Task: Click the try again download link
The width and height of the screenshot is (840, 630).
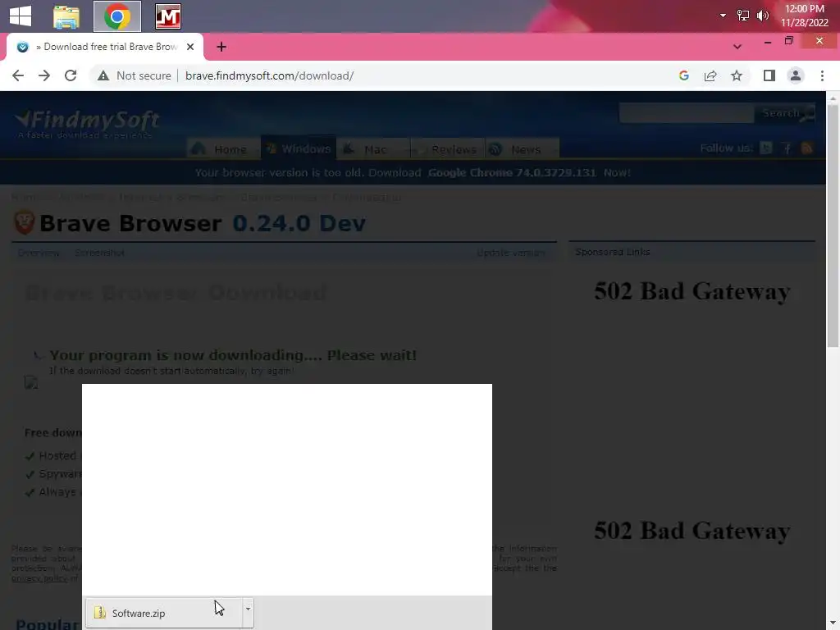Action: pos(272,370)
